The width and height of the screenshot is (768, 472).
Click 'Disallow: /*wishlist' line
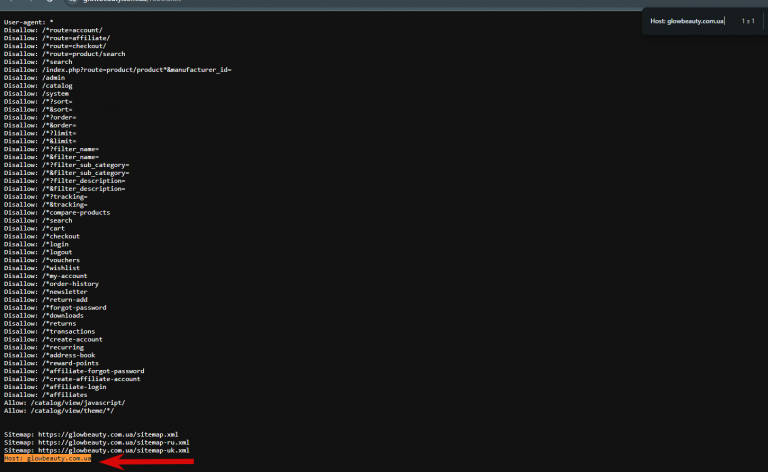(x=42, y=268)
